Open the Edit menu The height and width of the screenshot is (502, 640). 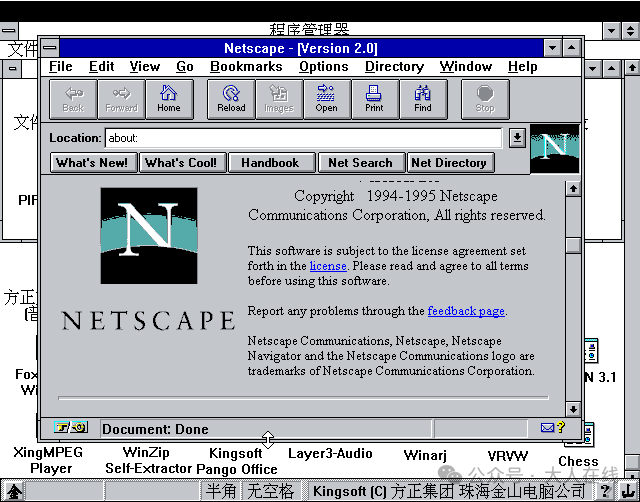[102, 67]
